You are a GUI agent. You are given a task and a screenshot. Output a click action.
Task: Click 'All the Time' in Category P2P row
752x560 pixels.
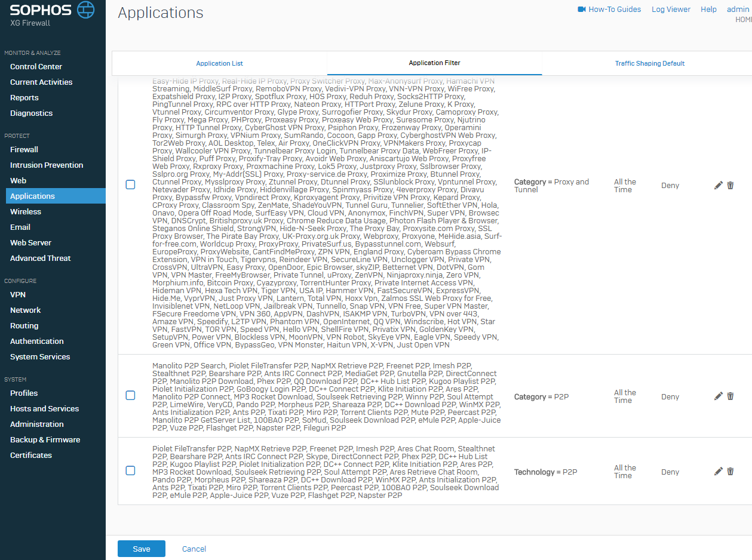click(x=625, y=396)
